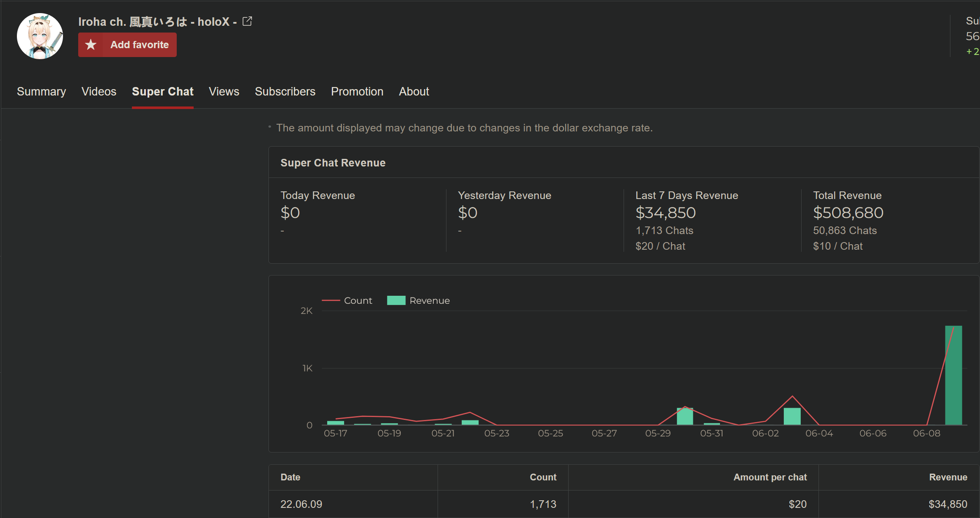Click the 1,713 Chats text under Last 7 Days

pyautogui.click(x=664, y=231)
